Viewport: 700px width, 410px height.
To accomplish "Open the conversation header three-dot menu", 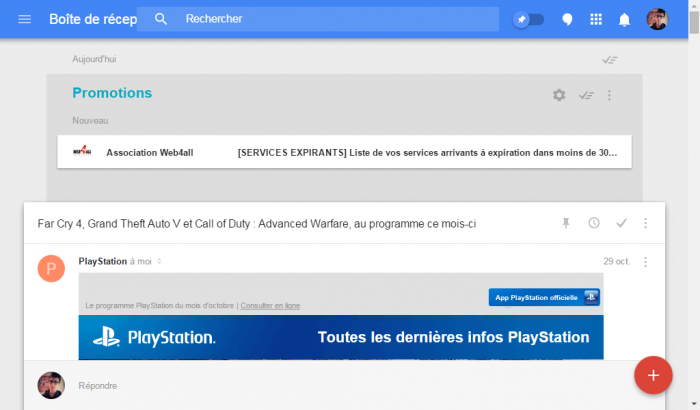I will pos(646,223).
